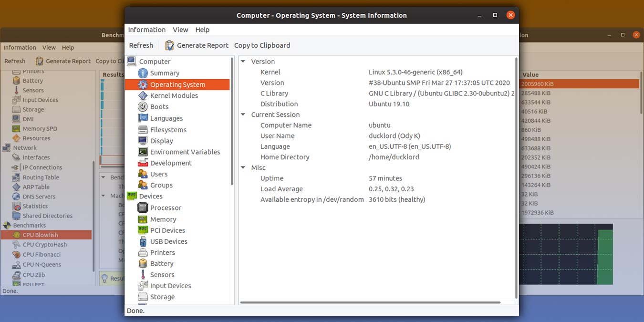Collapse the Version section
Image resolution: width=644 pixels, height=322 pixels.
pos(243,62)
